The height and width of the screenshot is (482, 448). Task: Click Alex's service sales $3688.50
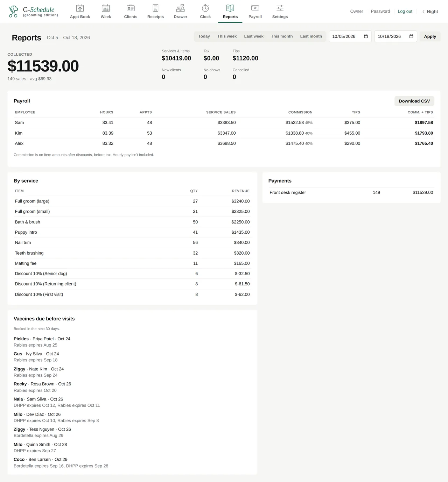pyautogui.click(x=226, y=143)
